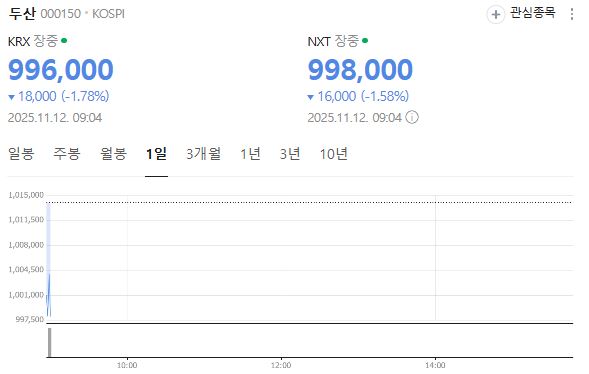Click the stock code 000150
This screenshot has height=374, width=589.
pyautogui.click(x=60, y=14)
